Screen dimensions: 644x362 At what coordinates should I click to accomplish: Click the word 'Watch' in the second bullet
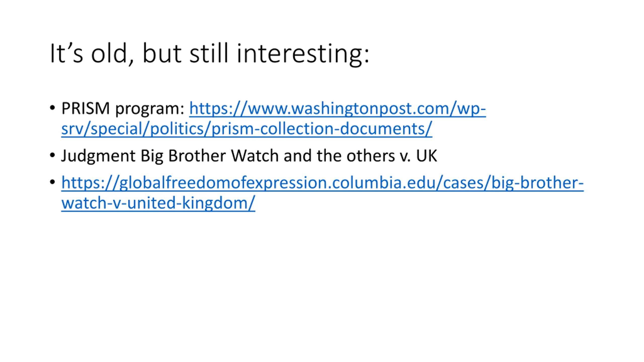[x=255, y=156]
